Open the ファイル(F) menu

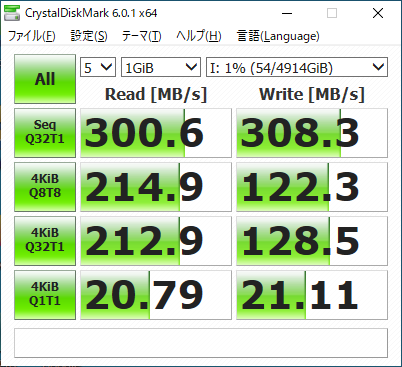pyautogui.click(x=31, y=36)
